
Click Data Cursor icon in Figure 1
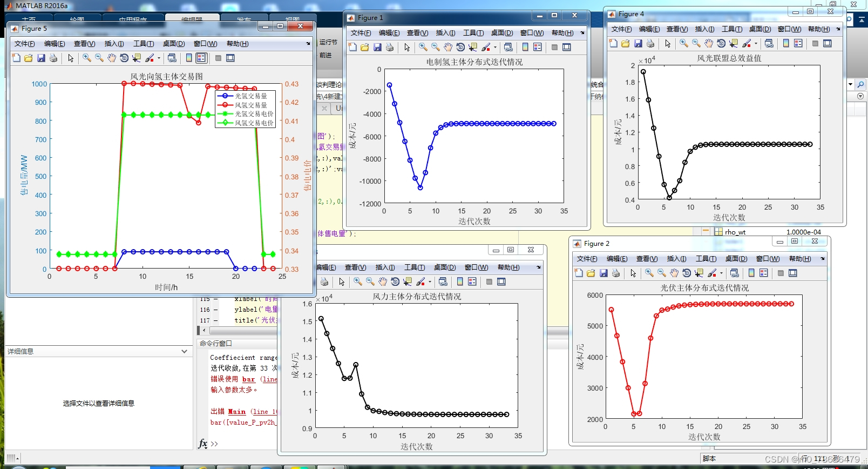coord(473,47)
